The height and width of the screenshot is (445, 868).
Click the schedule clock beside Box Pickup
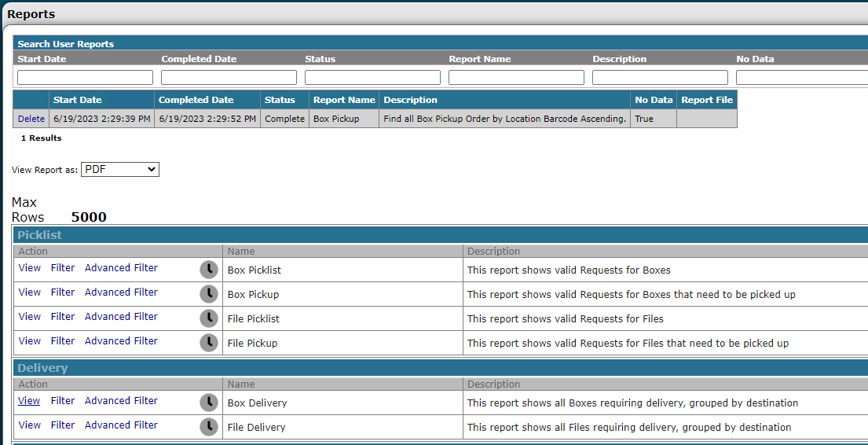click(208, 294)
